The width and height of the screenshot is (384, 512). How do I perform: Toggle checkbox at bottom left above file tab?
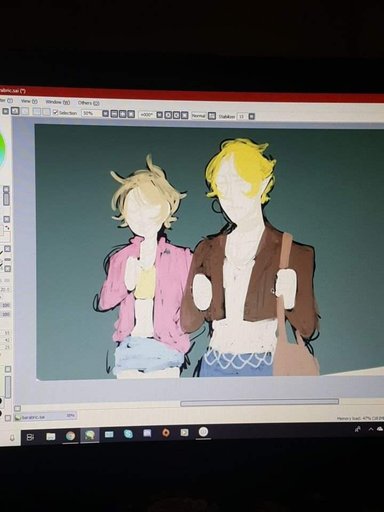(x=17, y=408)
